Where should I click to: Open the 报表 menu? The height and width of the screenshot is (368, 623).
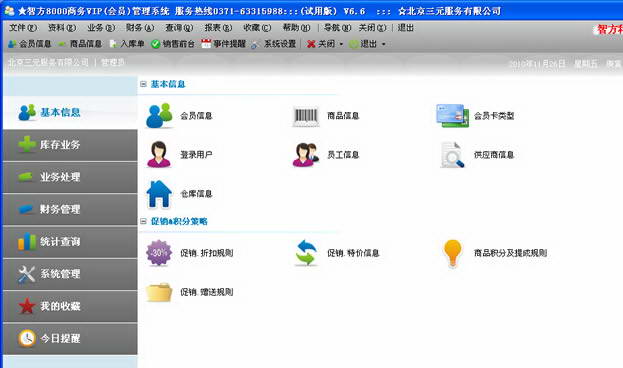tap(218, 28)
